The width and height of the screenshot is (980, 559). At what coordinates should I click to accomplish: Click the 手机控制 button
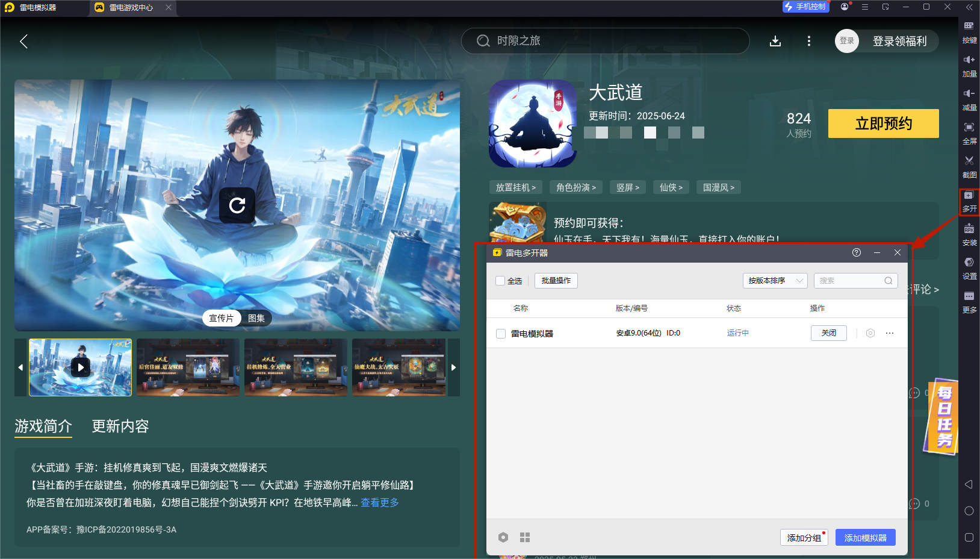(806, 7)
